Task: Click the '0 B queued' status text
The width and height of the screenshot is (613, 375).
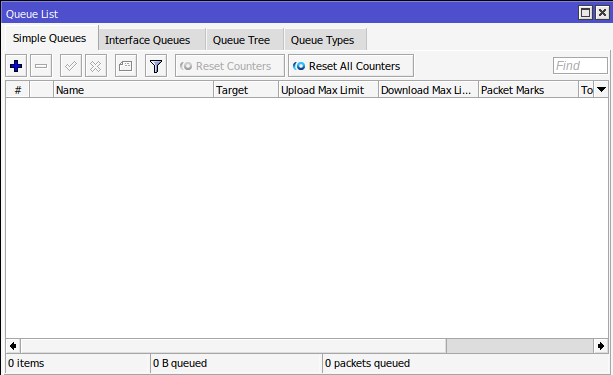Action: pyautogui.click(x=180, y=363)
